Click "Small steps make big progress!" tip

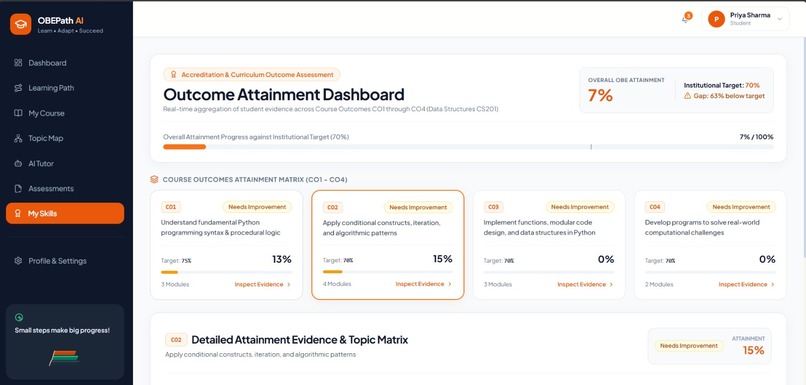[62, 331]
